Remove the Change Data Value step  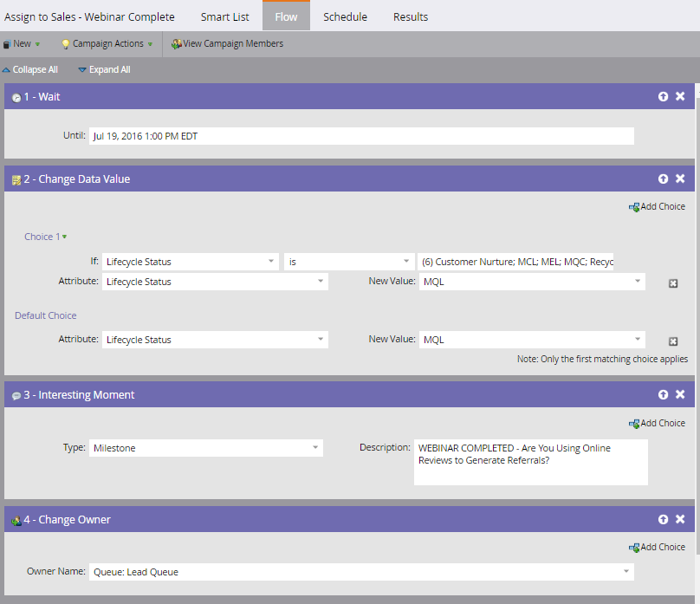[680, 179]
